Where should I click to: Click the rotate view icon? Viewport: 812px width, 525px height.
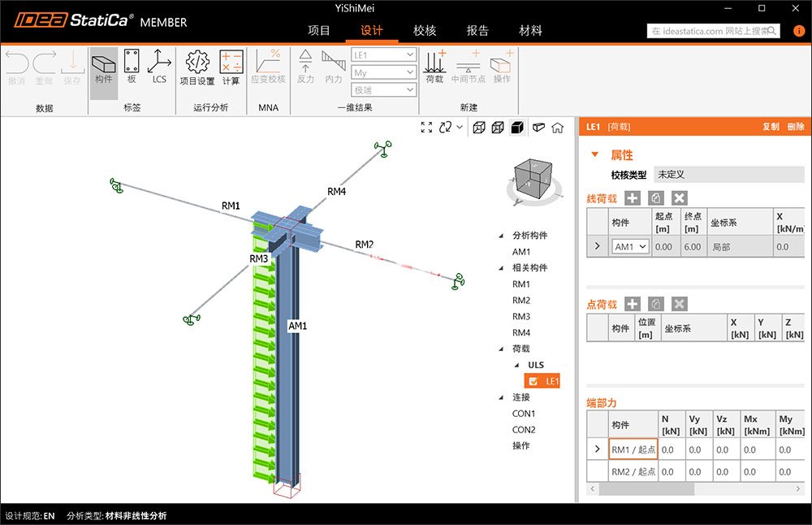[445, 128]
